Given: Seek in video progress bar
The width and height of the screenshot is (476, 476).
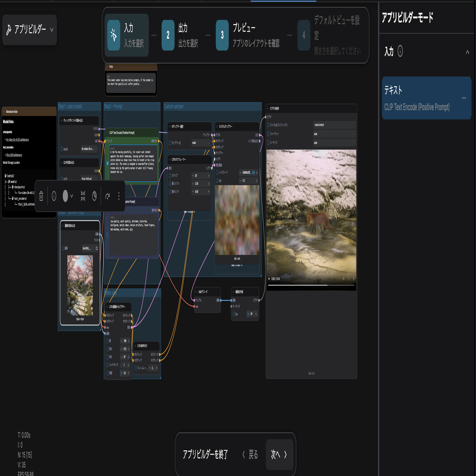Looking at the screenshot, I should point(311,285).
